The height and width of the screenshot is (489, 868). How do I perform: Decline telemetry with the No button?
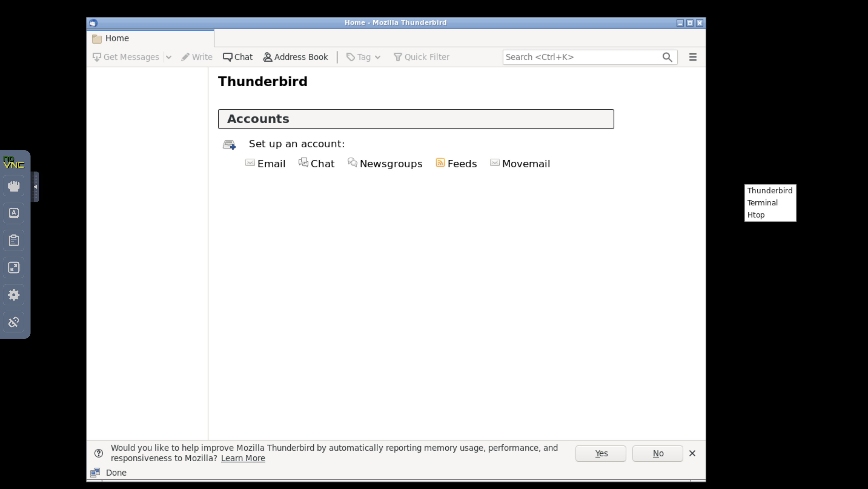coord(658,453)
